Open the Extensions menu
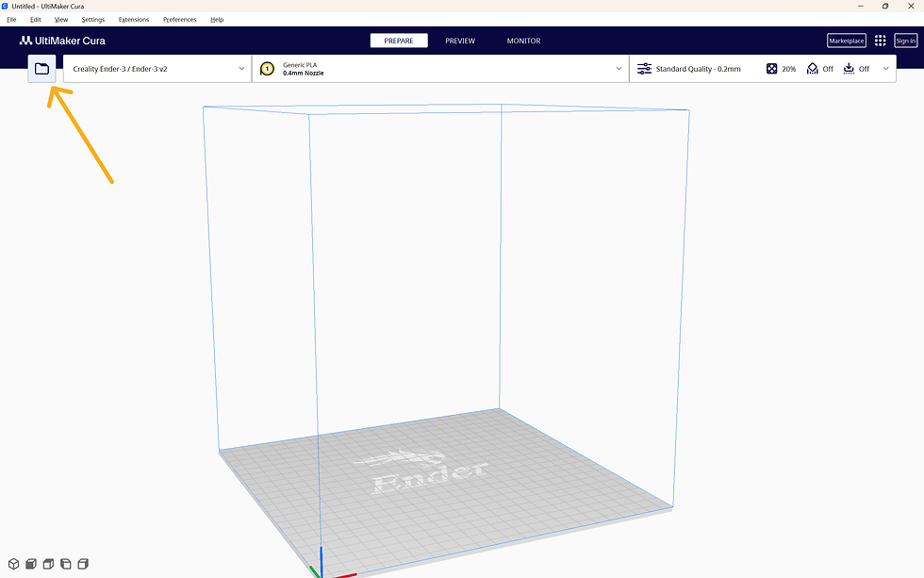The height and width of the screenshot is (578, 924). [133, 19]
